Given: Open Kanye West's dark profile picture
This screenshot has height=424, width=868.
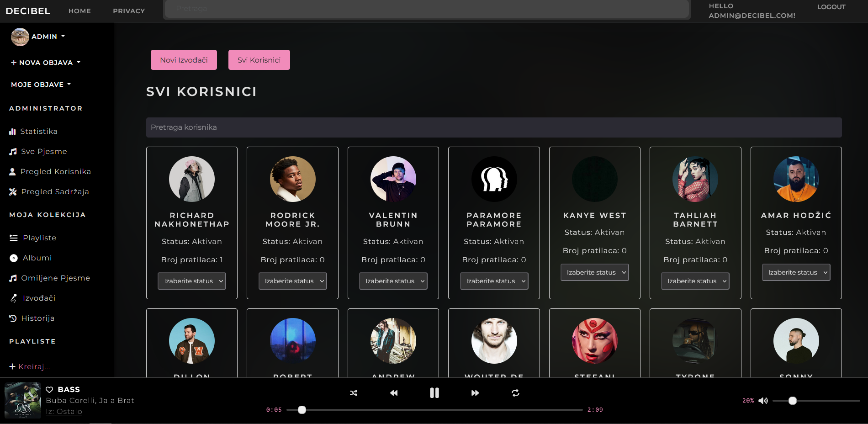Looking at the screenshot, I should coord(595,179).
